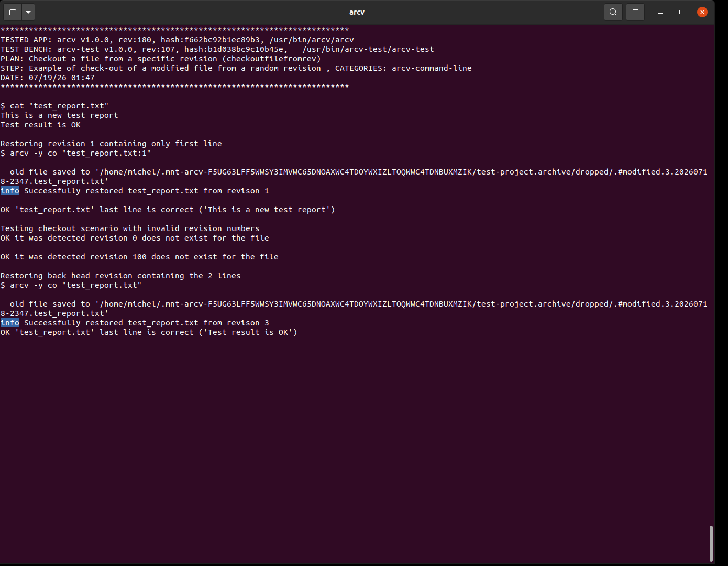This screenshot has height=566, width=728.
Task: Open the hamburger menu
Action: 635,12
